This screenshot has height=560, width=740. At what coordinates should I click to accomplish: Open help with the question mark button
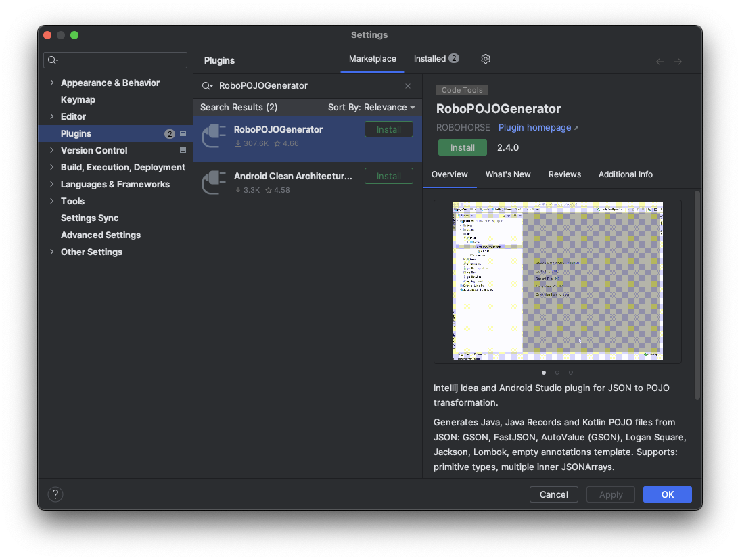[x=55, y=494]
